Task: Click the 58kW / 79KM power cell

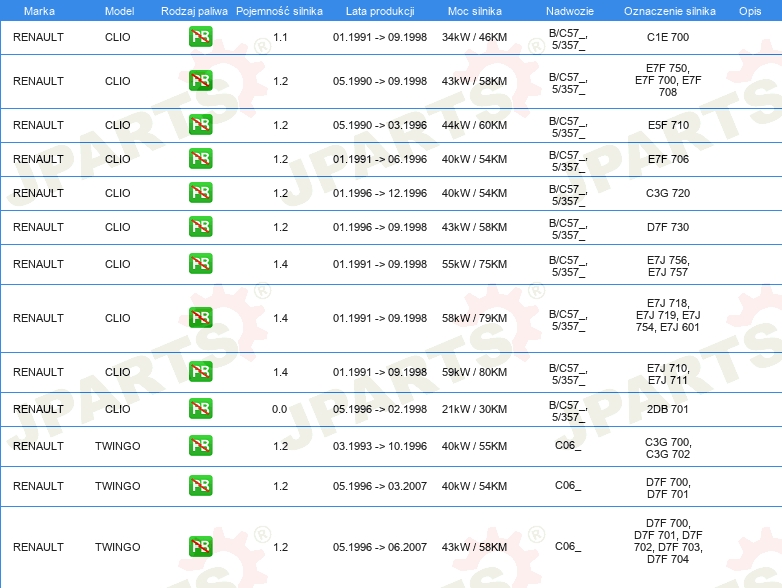Action: point(474,318)
